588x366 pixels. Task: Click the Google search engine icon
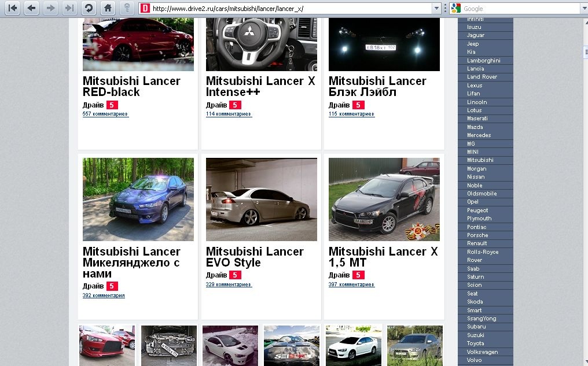point(455,8)
